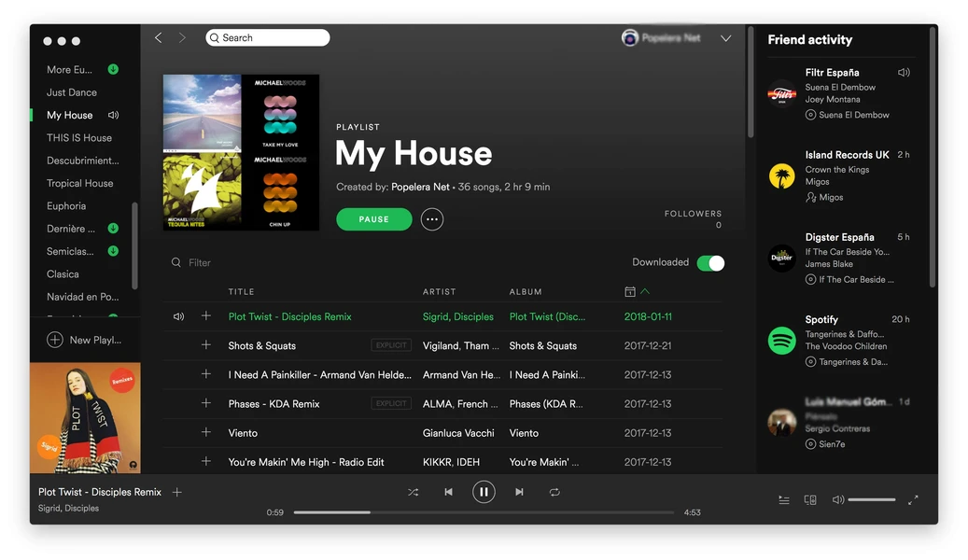Click download indicator beside More Eu... playlist
Screen dimensions: 968x560
113,69
